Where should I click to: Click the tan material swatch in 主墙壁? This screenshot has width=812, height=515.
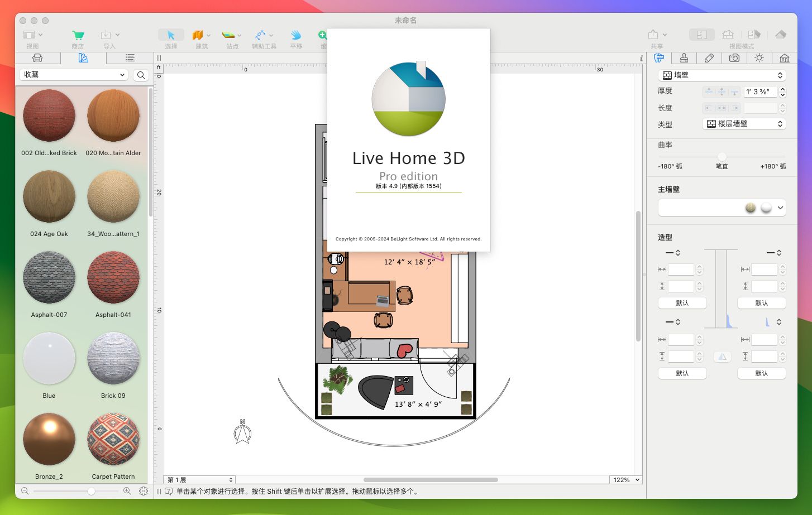pos(751,208)
